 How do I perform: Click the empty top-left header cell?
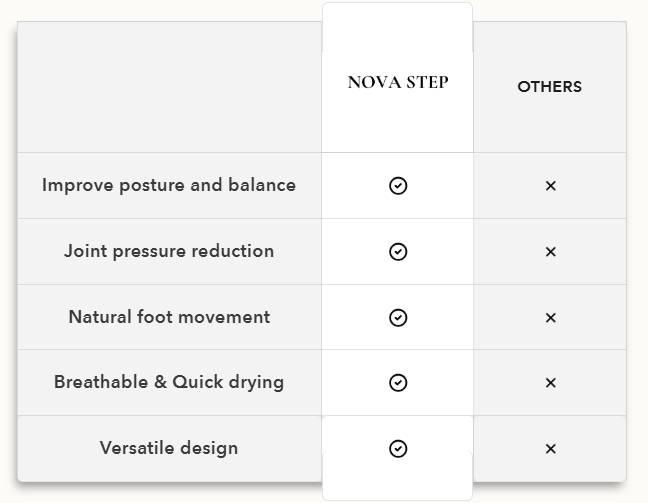tap(169, 87)
